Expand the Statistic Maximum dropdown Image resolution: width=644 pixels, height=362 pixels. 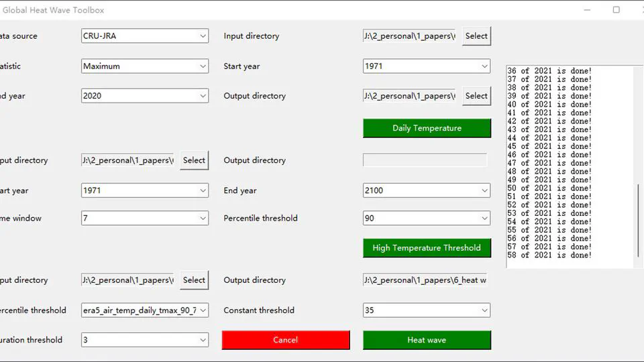[x=144, y=66]
